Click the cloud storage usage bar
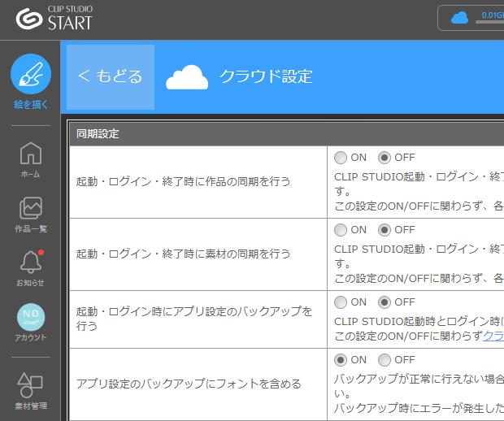 click(490, 22)
